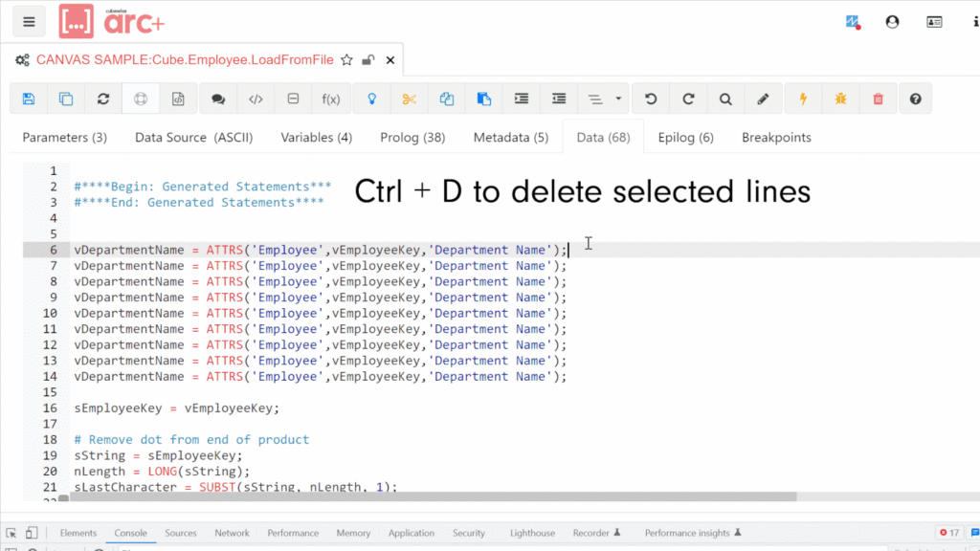Expand the text alignment dropdown arrow
This screenshot has width=980, height=551.
[x=618, y=99]
